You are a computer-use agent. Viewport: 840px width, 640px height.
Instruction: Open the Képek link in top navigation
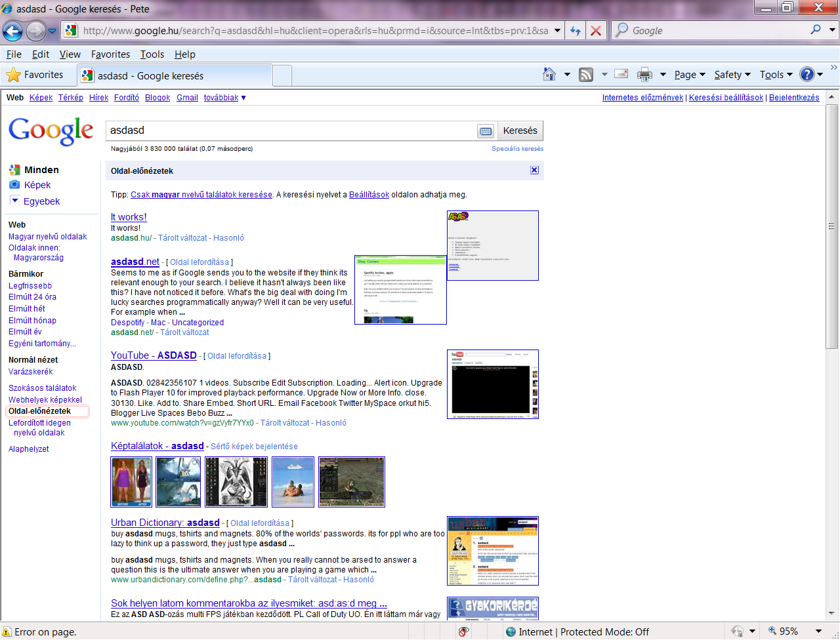[x=41, y=98]
